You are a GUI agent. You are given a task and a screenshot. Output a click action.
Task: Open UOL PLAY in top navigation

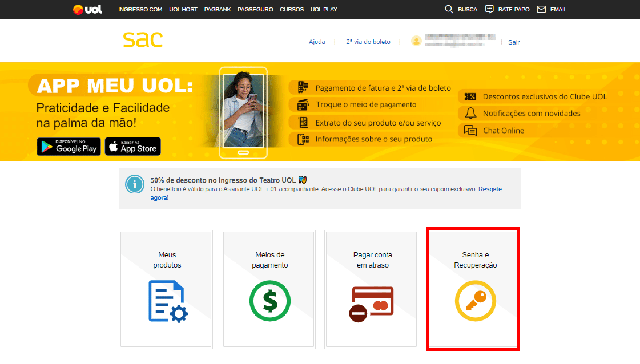click(x=324, y=9)
